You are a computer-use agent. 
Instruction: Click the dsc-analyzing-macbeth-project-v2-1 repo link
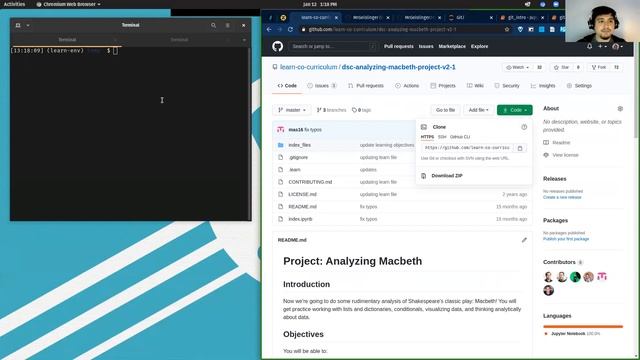tap(398, 67)
